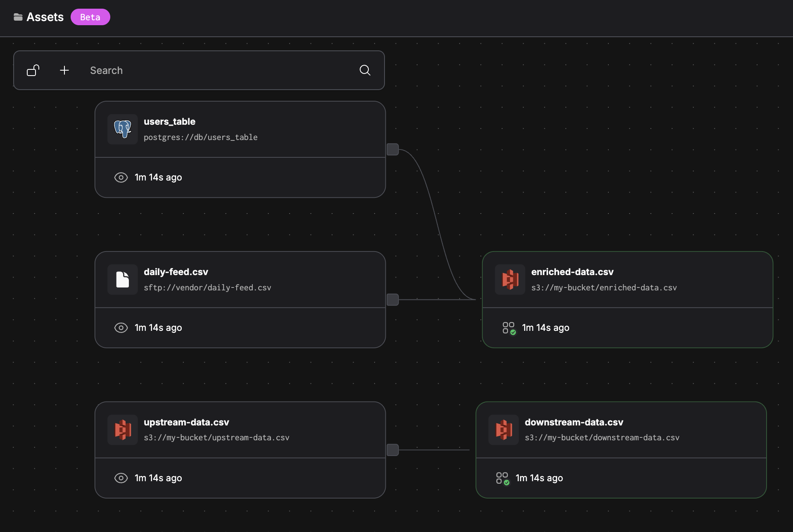The image size is (793, 532).
Task: Click the S3 icon on upstream-data.csv node
Action: pos(122,430)
